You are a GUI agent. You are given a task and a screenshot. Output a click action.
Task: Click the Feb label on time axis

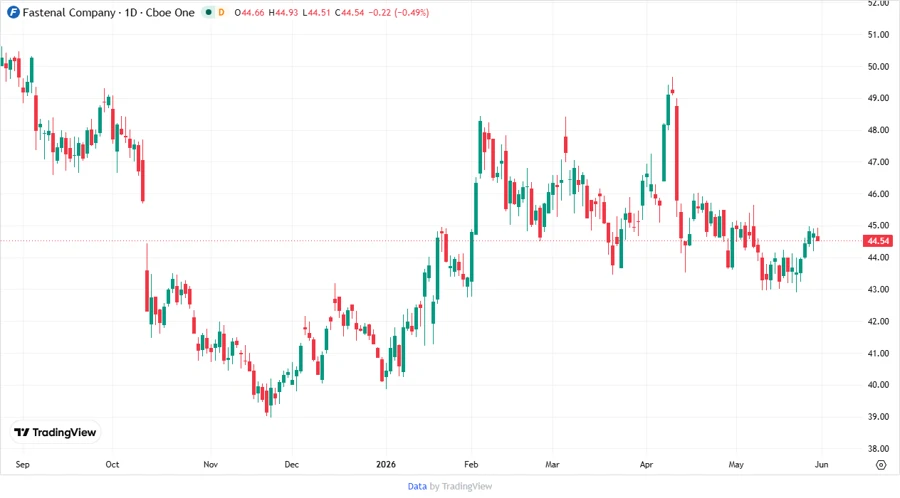pos(471,464)
